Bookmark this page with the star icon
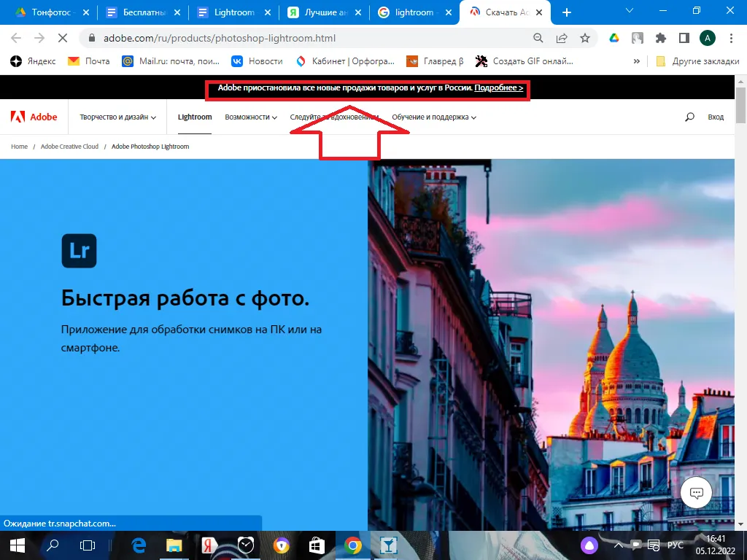 click(585, 38)
